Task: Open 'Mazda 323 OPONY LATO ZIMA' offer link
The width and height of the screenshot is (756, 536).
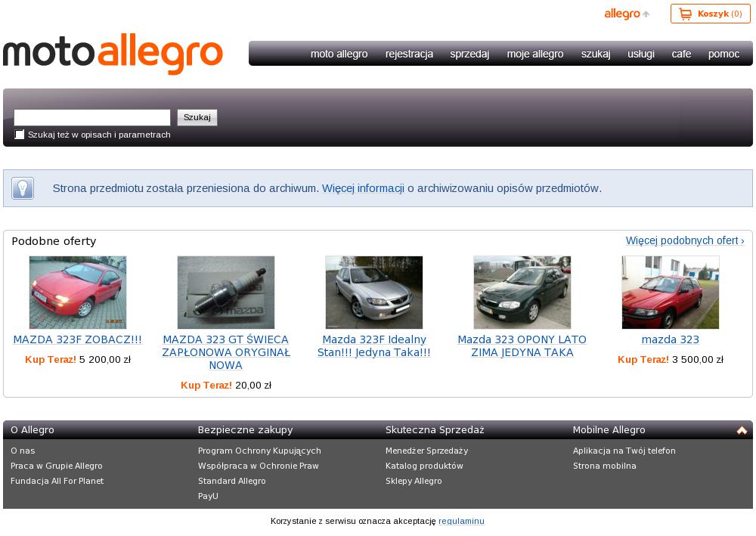Action: [522, 346]
